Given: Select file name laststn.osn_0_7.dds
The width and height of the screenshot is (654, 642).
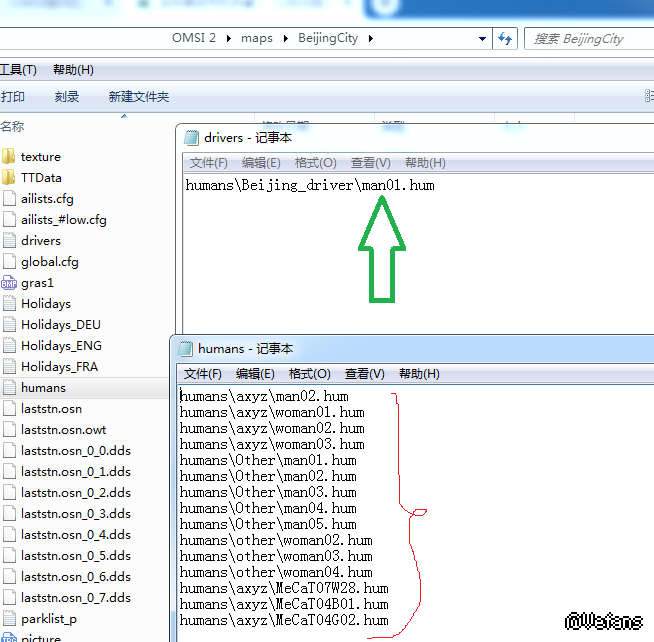Looking at the screenshot, I should click(x=76, y=598).
